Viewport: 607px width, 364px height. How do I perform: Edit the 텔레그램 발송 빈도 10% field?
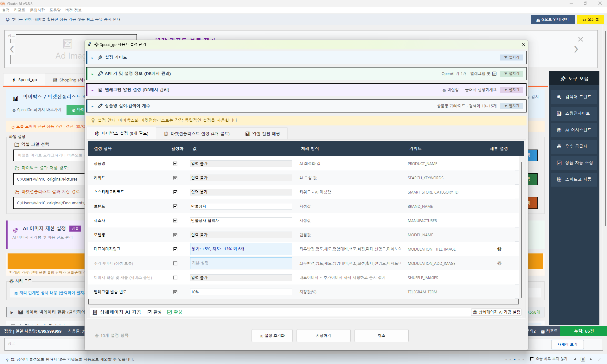tap(241, 292)
